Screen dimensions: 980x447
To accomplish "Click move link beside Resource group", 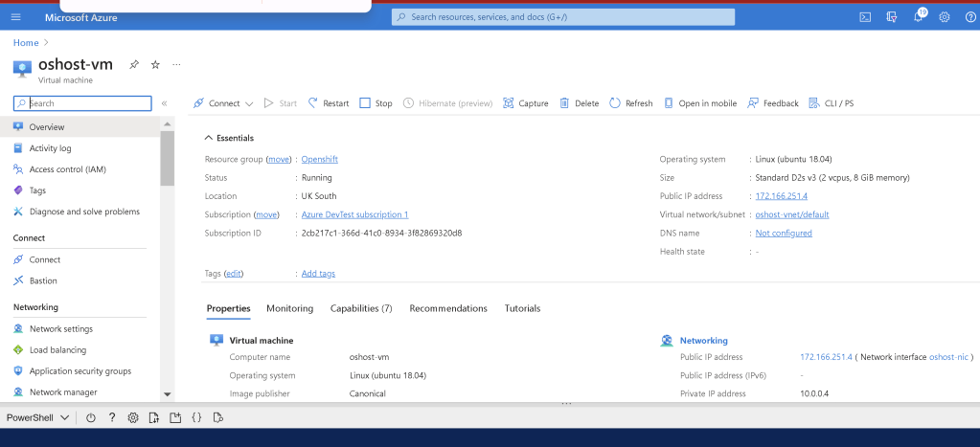I will pos(279,159).
